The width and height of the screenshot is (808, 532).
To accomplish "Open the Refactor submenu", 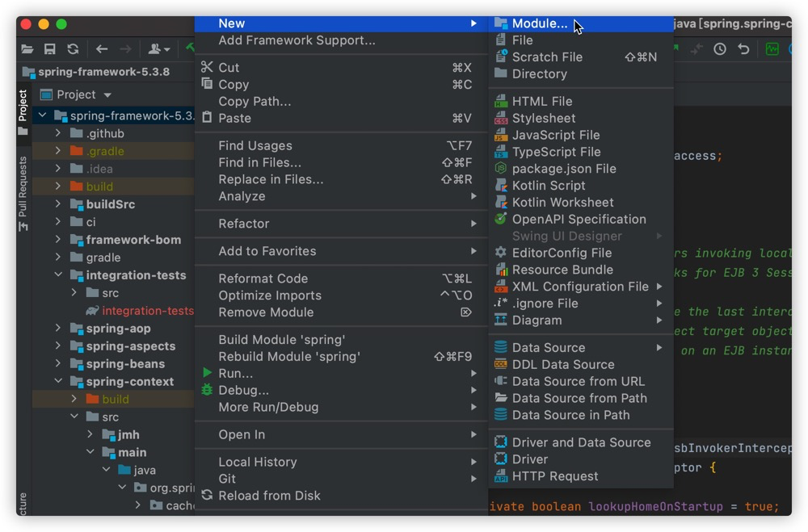I will tap(341, 224).
